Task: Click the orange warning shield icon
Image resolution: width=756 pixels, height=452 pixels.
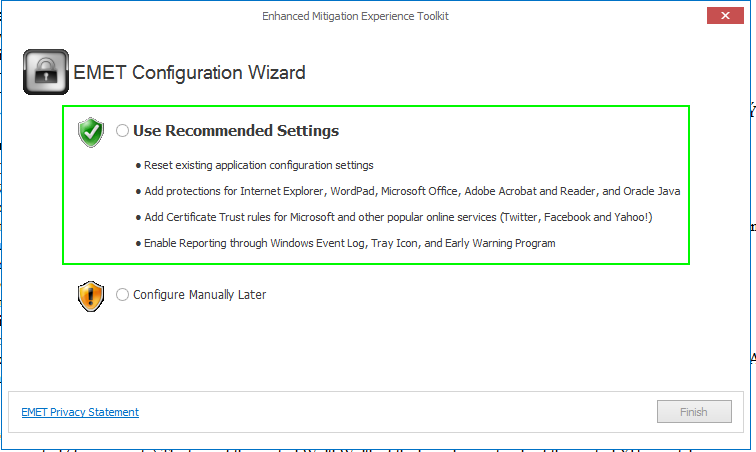Action: [x=91, y=296]
